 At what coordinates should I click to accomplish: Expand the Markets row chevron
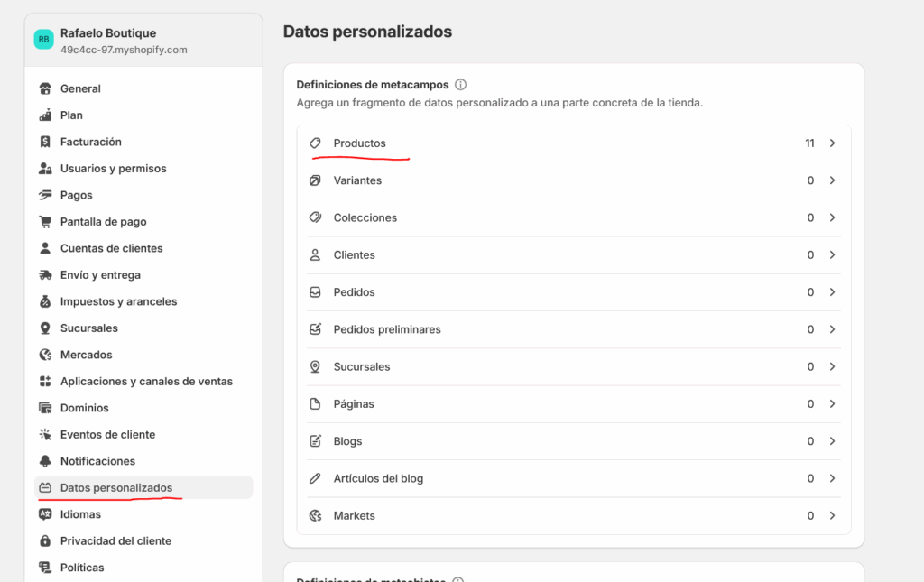(832, 516)
